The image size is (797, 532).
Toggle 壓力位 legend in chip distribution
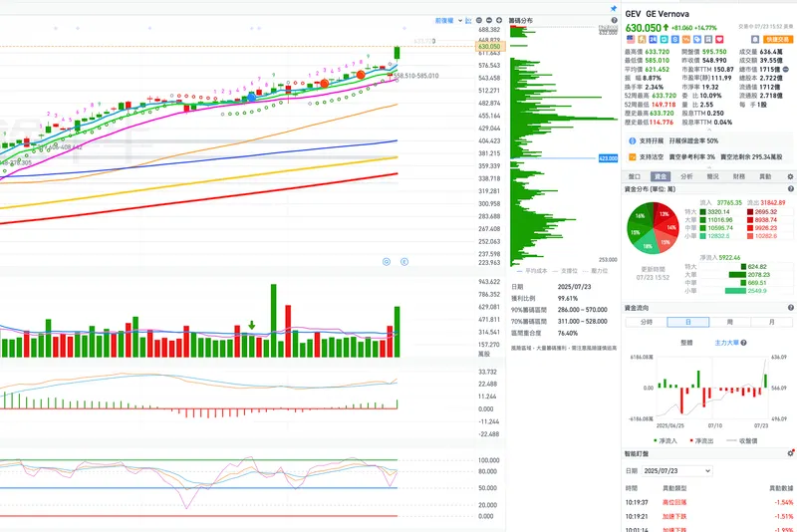594,271
